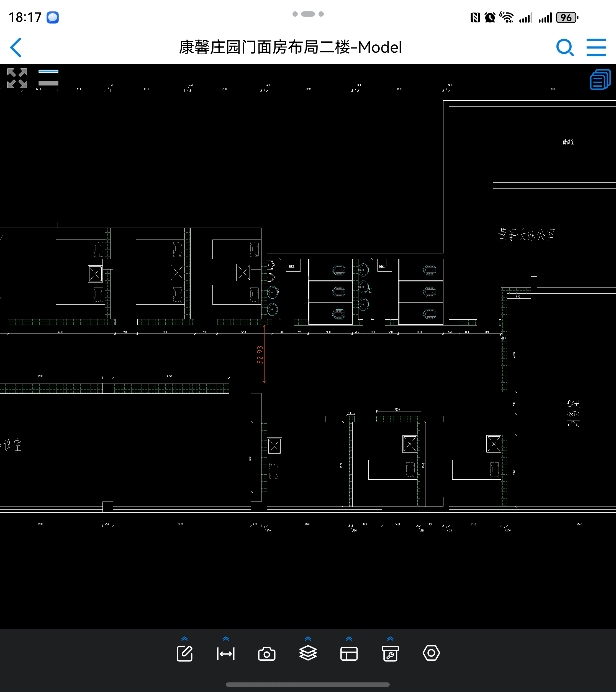The height and width of the screenshot is (692, 616).
Task: Open the toolbox icon with wrench
Action: tap(390, 653)
